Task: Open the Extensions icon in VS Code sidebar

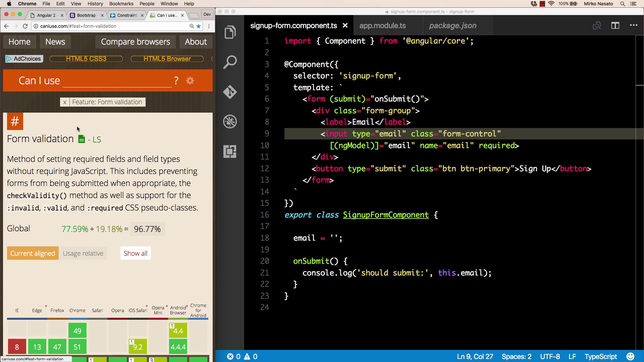Action: [230, 152]
